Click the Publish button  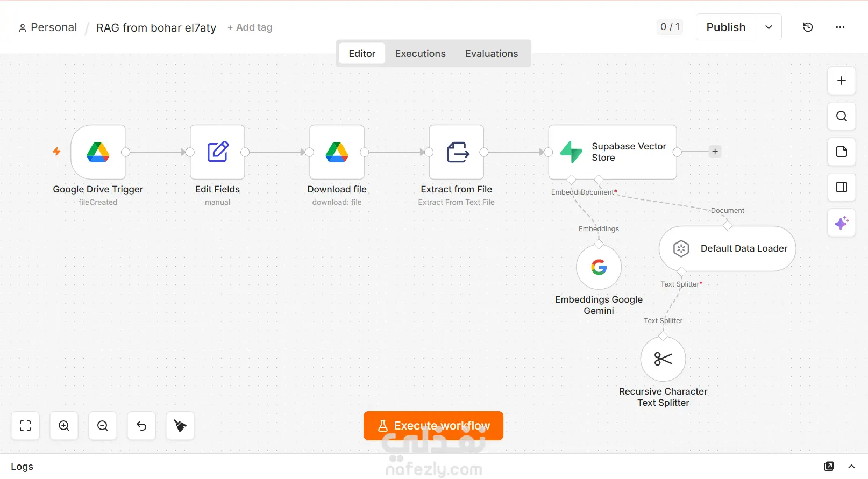[726, 27]
